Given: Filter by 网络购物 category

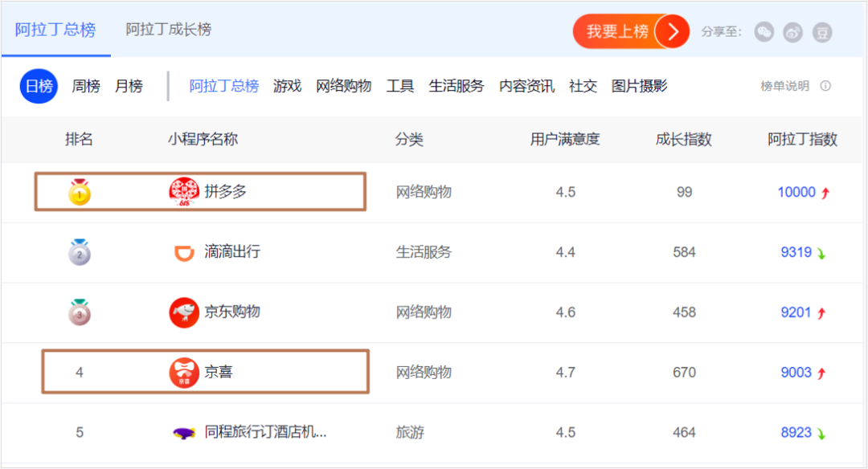Looking at the screenshot, I should click(343, 86).
